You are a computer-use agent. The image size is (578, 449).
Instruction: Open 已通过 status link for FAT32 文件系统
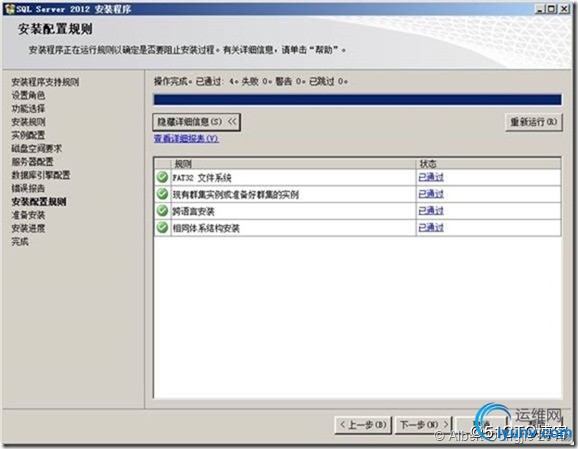coord(431,177)
